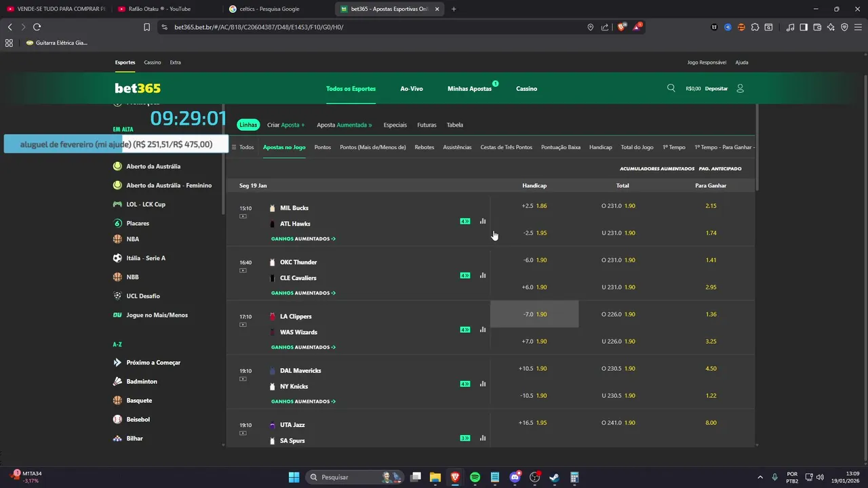Click the Depositar link
Viewport: 868px width, 488px height.
click(716, 89)
